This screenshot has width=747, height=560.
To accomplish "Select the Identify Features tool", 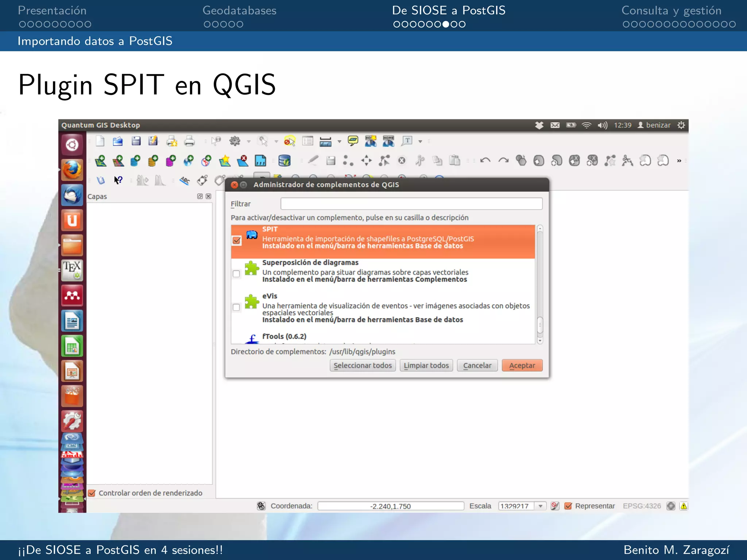I will 216,141.
